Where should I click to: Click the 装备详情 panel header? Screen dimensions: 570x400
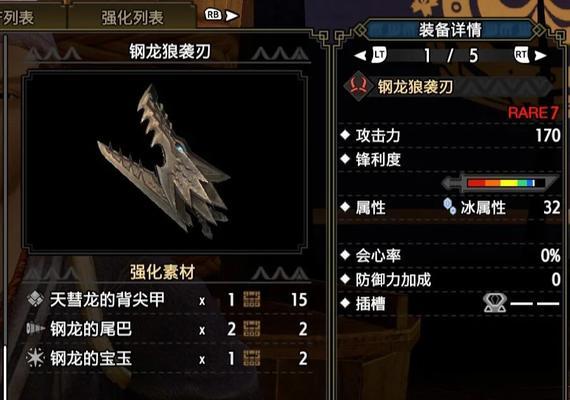450,30
